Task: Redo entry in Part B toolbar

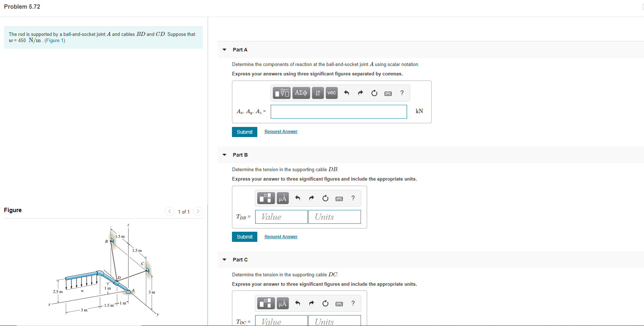Action: [x=311, y=198]
